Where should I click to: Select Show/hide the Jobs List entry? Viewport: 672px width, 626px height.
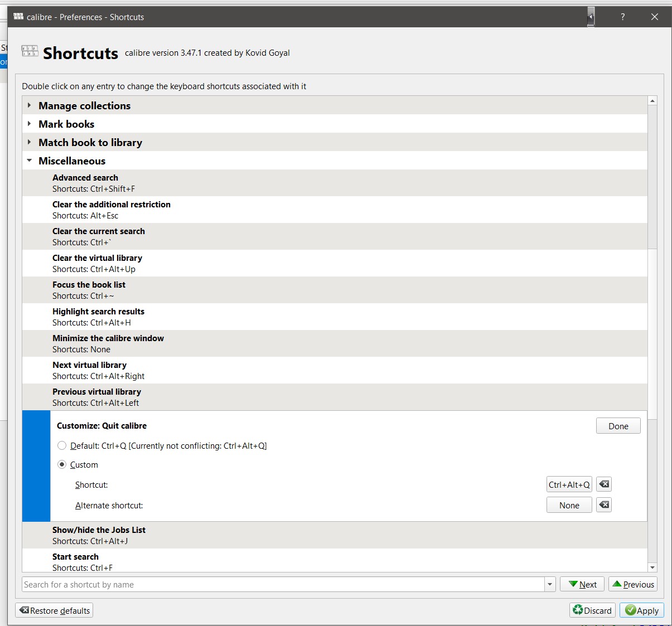point(335,535)
